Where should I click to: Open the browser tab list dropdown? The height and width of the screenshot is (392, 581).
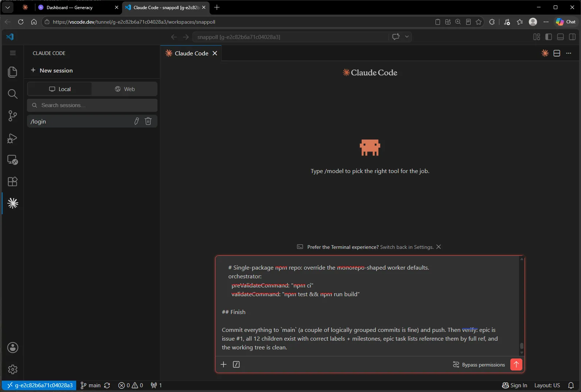[8, 7]
